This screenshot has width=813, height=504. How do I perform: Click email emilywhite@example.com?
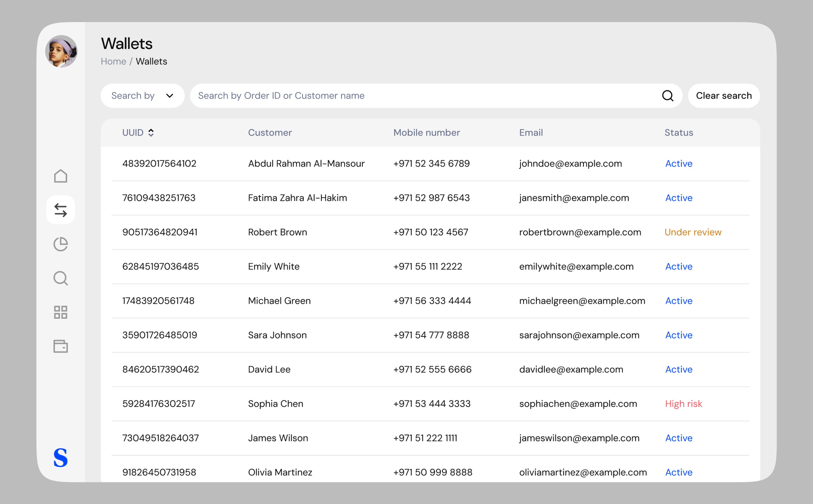click(x=576, y=267)
